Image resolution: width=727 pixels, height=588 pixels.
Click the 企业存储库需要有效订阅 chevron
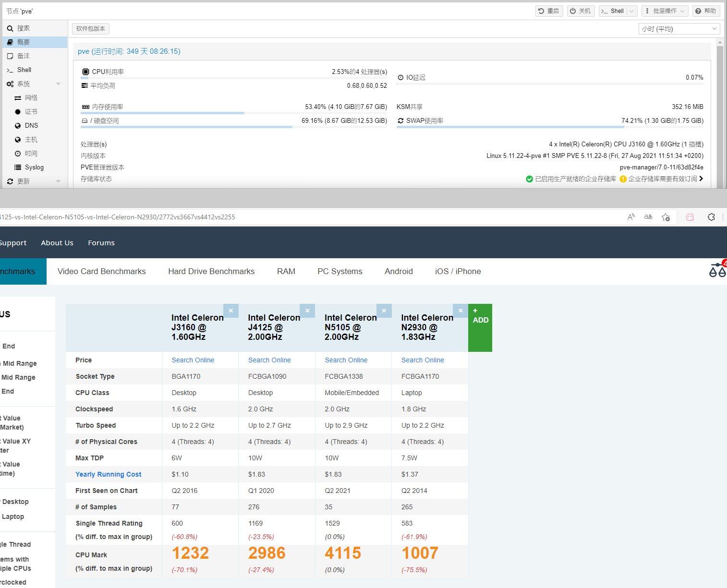pos(702,179)
